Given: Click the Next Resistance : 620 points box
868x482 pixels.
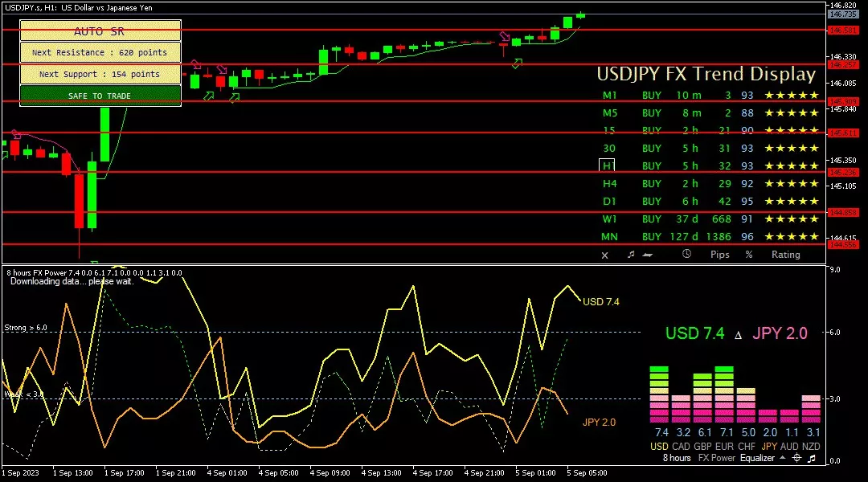Looking at the screenshot, I should pos(100,52).
